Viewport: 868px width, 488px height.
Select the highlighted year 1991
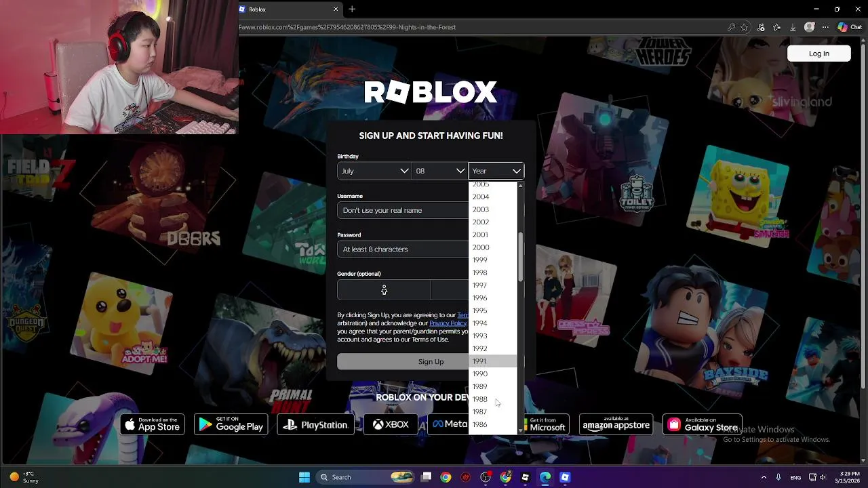point(493,361)
